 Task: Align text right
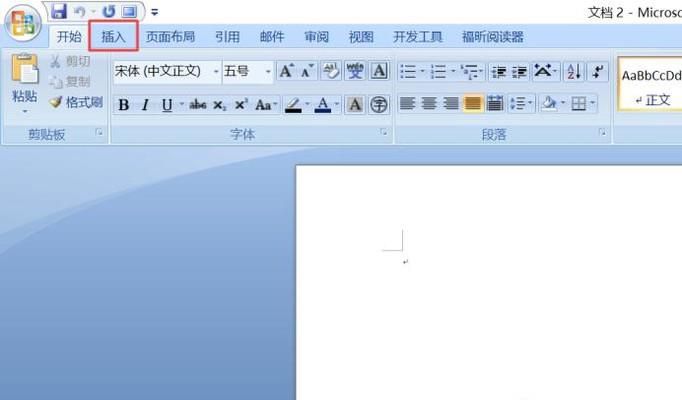coord(451,103)
